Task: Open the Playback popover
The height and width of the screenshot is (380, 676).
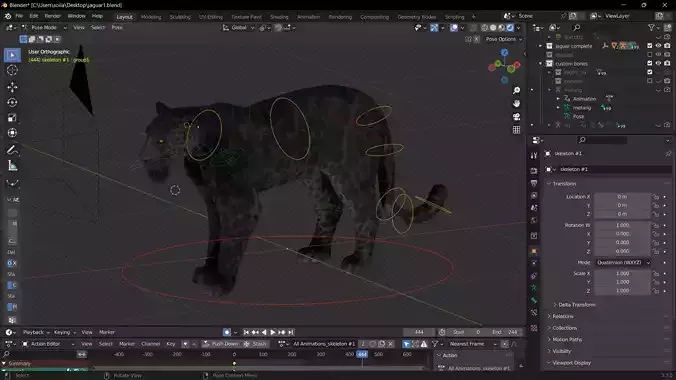Action: point(36,332)
